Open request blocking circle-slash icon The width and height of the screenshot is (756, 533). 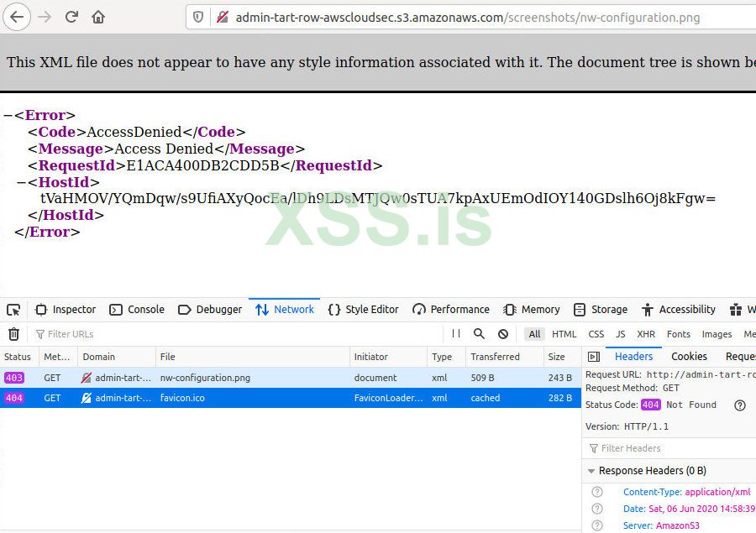point(503,334)
